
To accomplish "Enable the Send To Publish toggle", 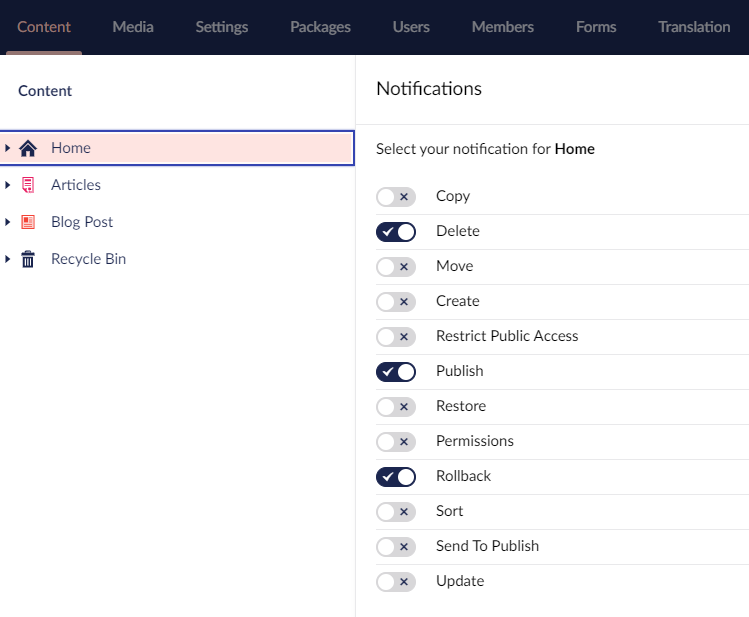I will 395,547.
